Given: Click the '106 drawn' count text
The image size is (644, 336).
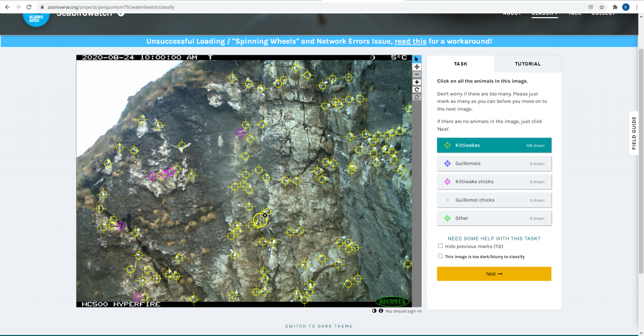Looking at the screenshot, I should coord(535,146).
